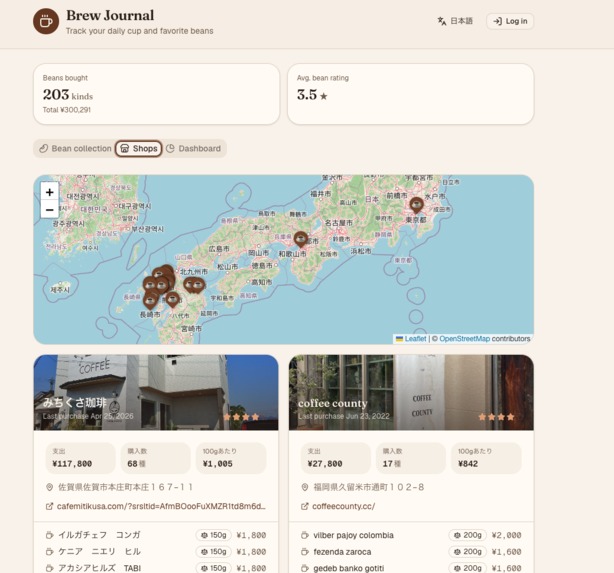The height and width of the screenshot is (573, 614).
Task: Click the 200g badge for fezenda zaroca
Action: pos(468,551)
